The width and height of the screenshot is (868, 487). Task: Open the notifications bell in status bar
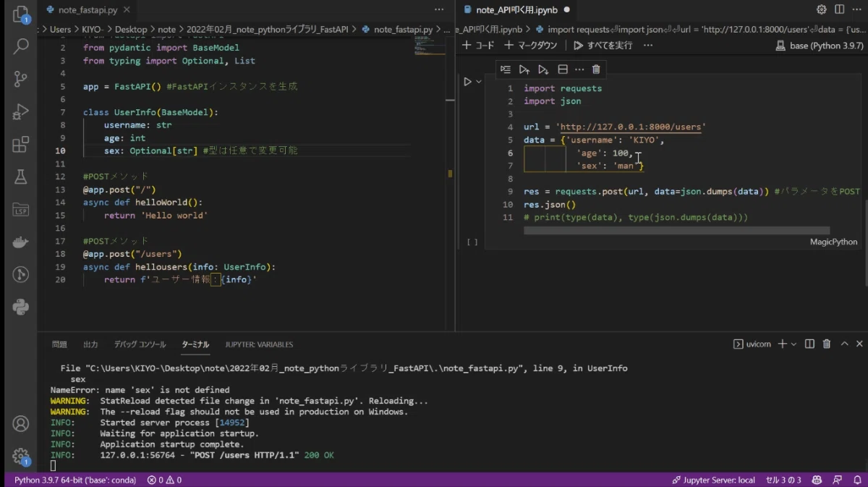click(x=856, y=480)
